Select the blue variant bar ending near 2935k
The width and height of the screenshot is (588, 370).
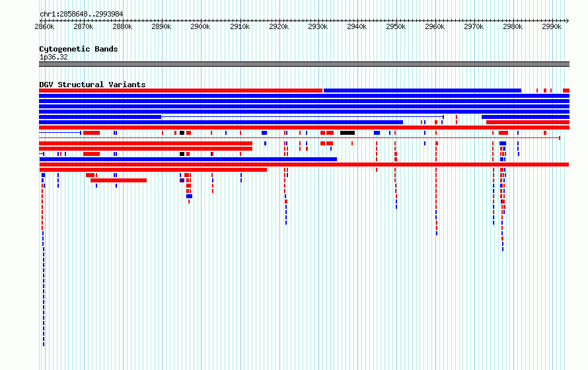pos(188,159)
